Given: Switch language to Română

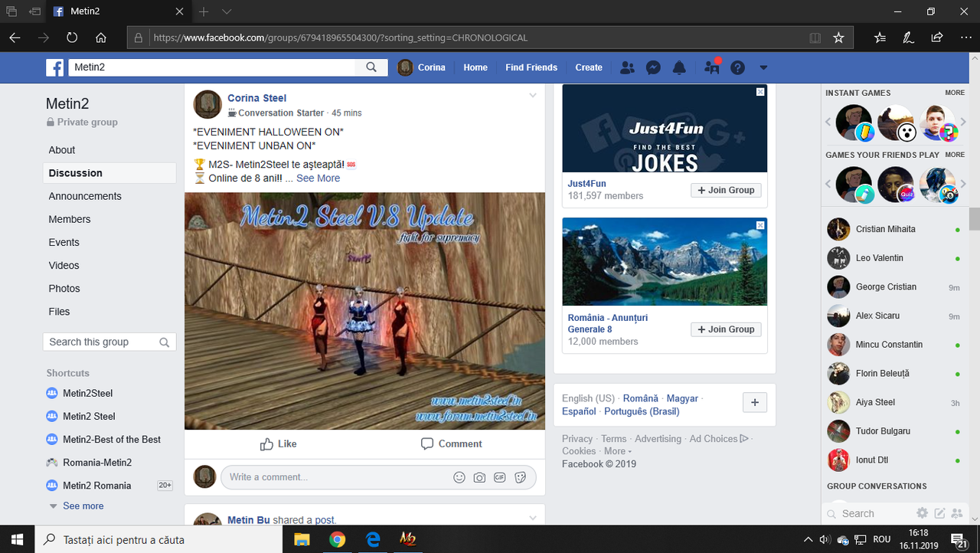Looking at the screenshot, I should 641,398.
